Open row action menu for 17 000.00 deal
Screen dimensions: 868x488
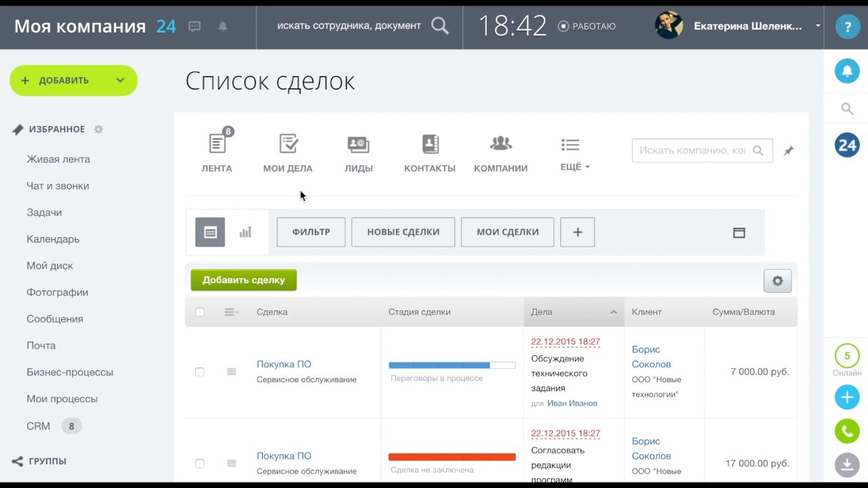(x=231, y=464)
